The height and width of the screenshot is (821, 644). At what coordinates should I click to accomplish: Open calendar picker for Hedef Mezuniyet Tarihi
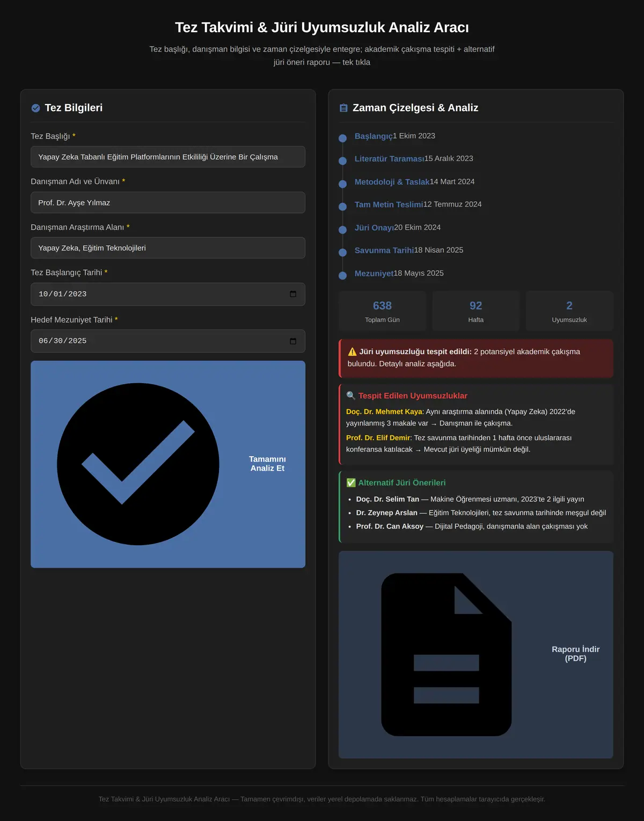(x=293, y=341)
